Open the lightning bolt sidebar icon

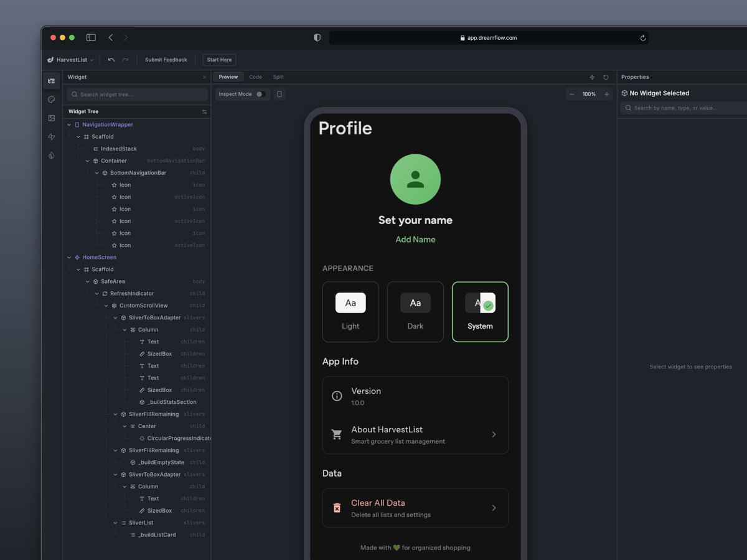tap(52, 137)
